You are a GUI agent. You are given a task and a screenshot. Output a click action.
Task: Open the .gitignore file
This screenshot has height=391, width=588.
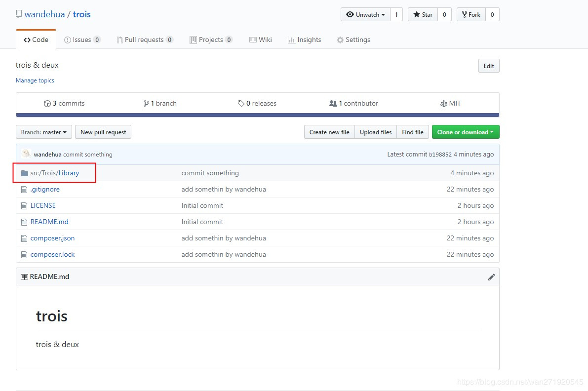tap(45, 189)
